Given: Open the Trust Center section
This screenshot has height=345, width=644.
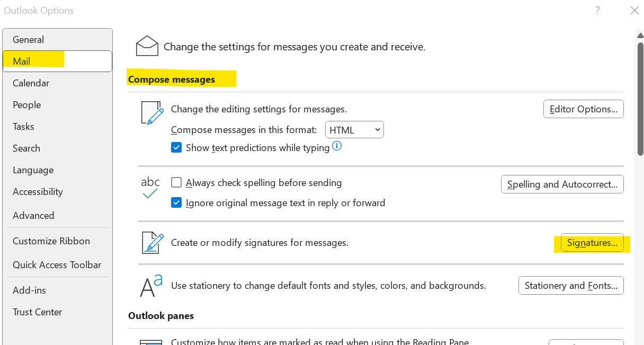Looking at the screenshot, I should click(x=37, y=312).
